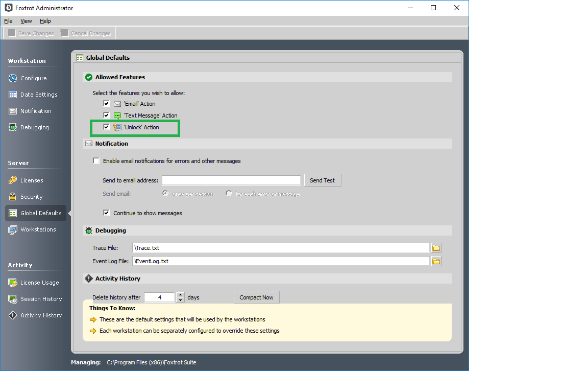
Task: Decrease delete history days with down arrow
Action: point(180,300)
